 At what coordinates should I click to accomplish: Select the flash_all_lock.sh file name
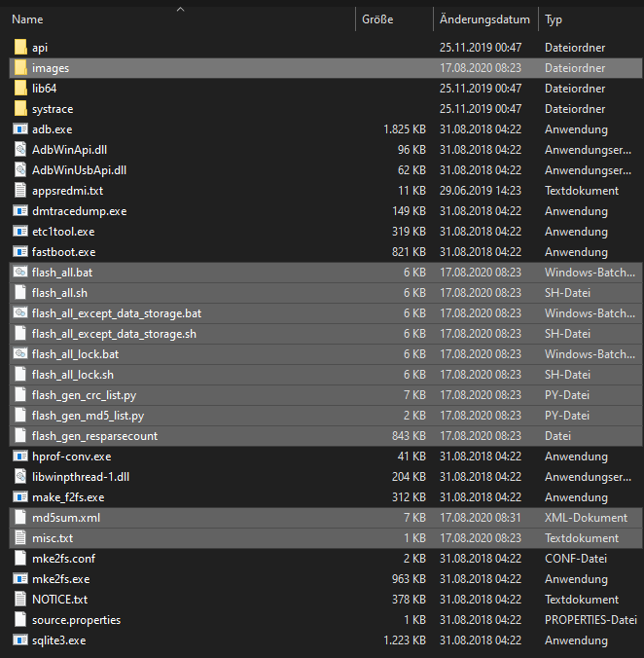point(73,375)
